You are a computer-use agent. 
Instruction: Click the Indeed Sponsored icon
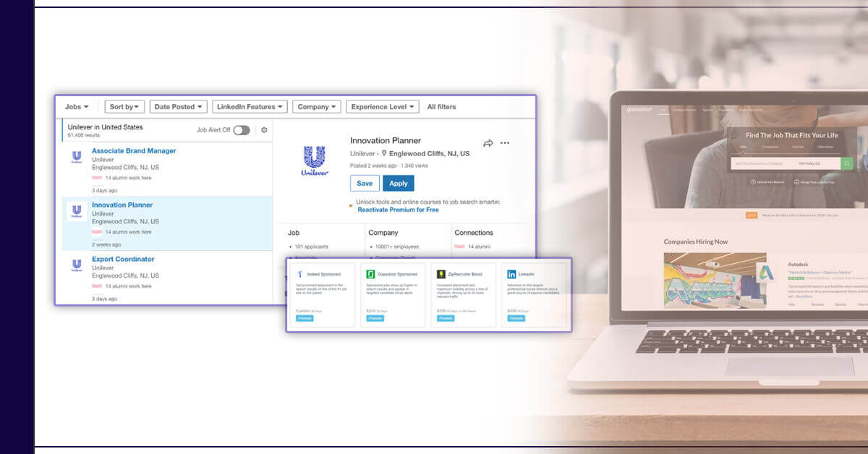click(300, 275)
